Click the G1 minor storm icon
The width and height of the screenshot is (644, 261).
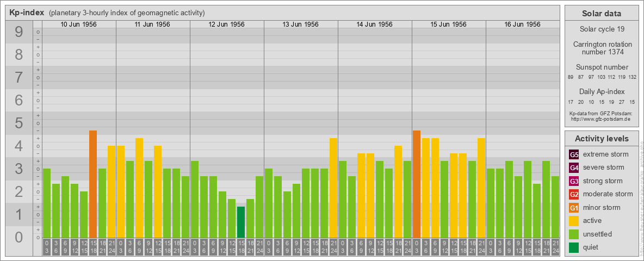coord(574,208)
